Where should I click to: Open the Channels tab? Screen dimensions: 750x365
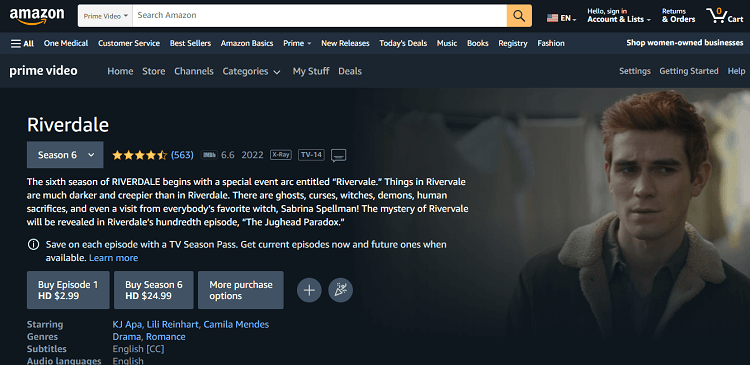[194, 71]
